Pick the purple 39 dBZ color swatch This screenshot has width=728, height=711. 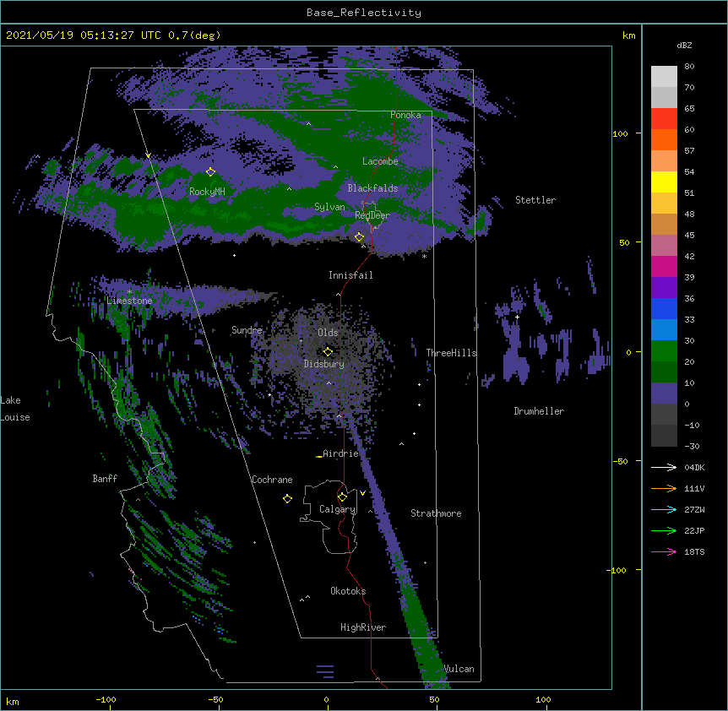tap(664, 287)
